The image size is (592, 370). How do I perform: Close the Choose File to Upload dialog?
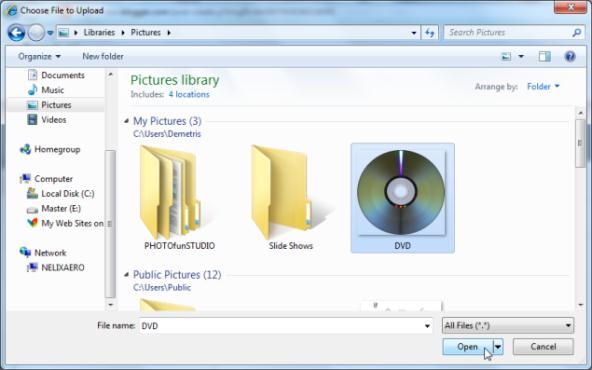coord(570,7)
